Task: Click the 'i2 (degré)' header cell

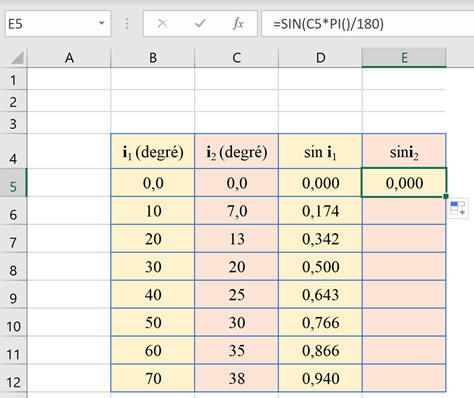Action: (x=236, y=151)
